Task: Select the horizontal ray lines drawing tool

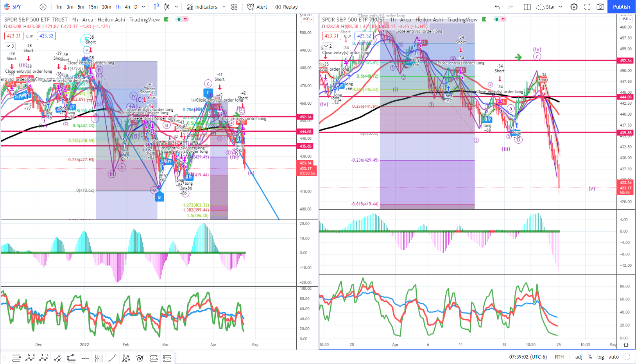Action: (16, 358)
